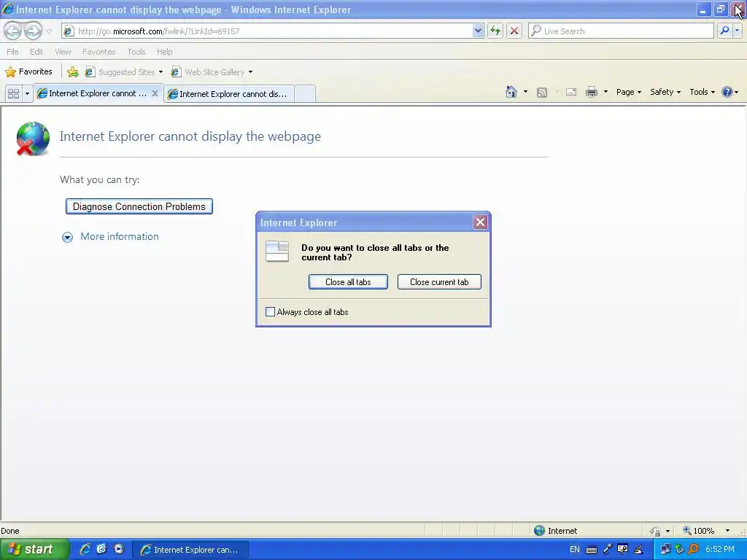The image size is (747, 560).
Task: Open the Tools menu in menu bar
Action: click(136, 52)
